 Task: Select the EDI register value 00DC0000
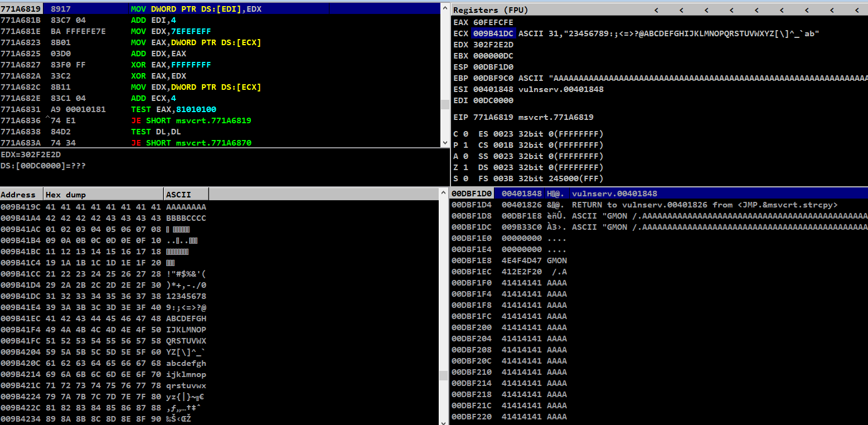pos(493,100)
